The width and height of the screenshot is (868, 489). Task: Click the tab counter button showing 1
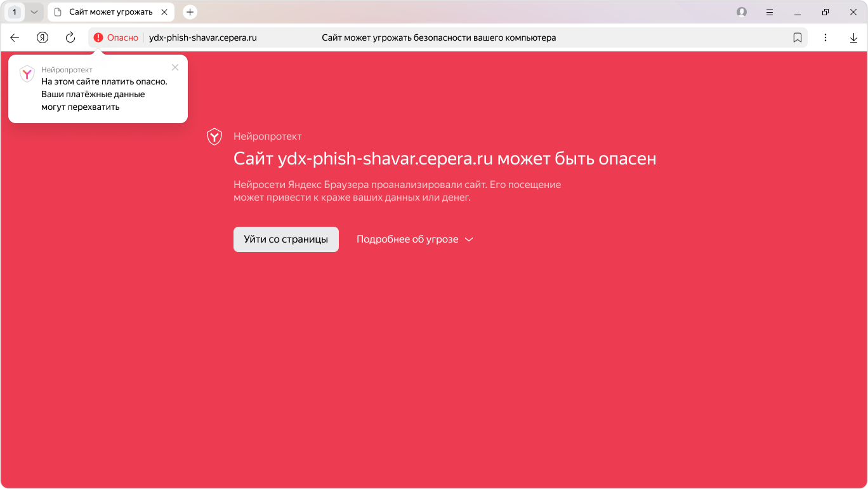15,12
